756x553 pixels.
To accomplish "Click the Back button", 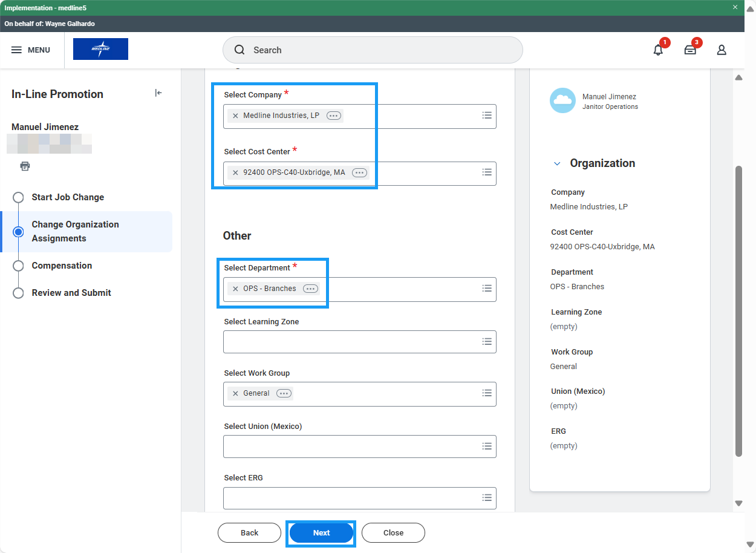I will (249, 533).
